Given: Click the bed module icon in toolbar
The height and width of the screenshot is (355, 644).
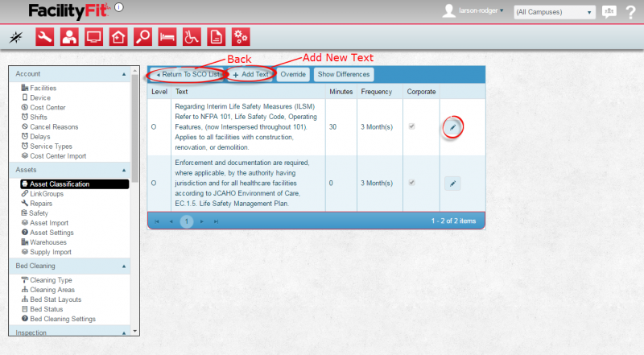Looking at the screenshot, I should [x=167, y=36].
